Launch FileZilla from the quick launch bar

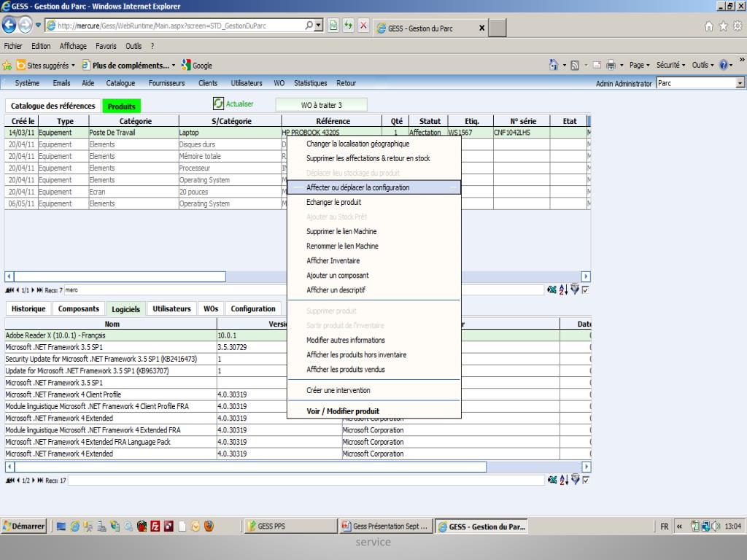155,526
